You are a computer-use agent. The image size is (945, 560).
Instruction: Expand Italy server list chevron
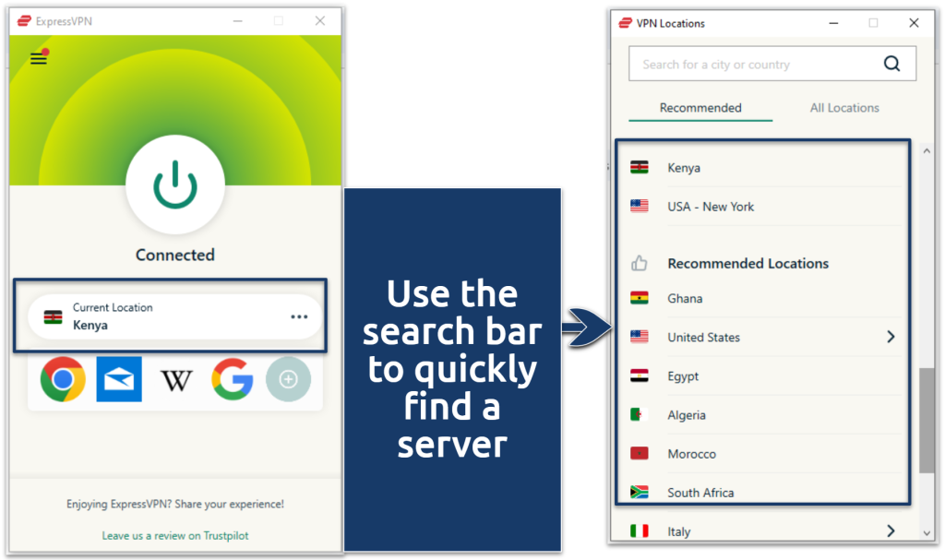click(891, 531)
